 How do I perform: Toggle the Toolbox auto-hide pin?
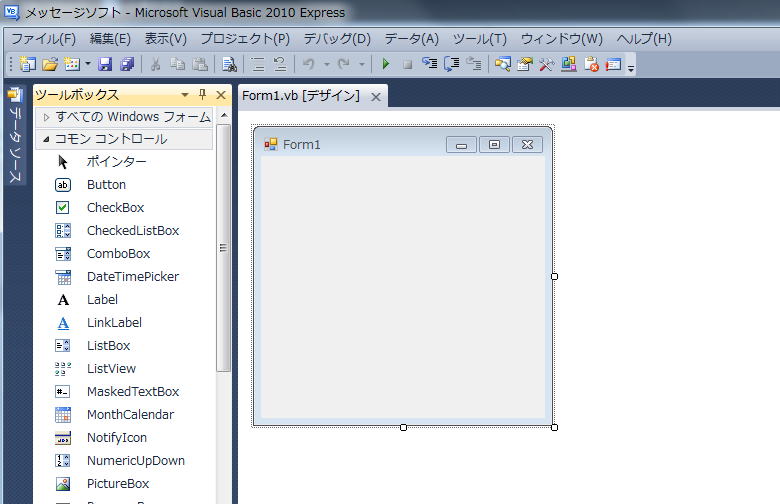point(202,94)
